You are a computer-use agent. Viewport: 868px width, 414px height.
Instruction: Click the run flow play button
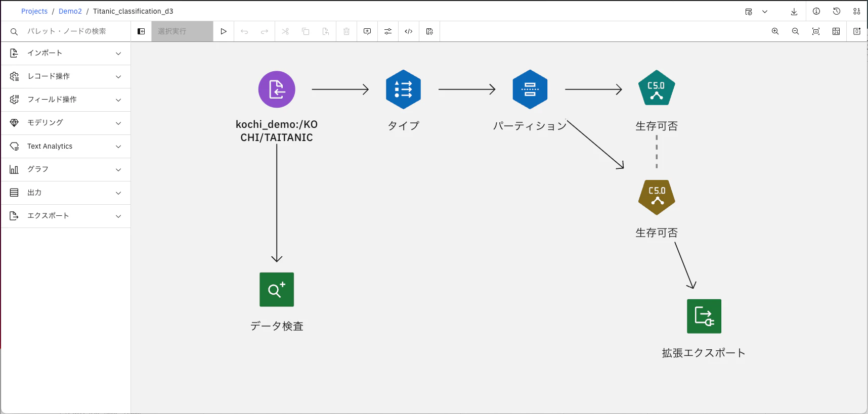[224, 31]
